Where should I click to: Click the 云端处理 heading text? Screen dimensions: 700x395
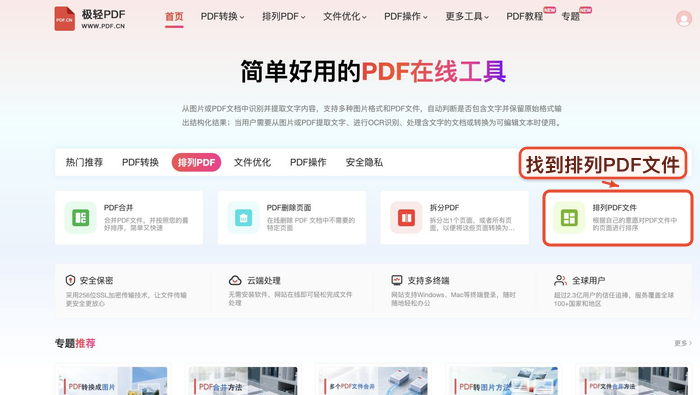(x=264, y=281)
